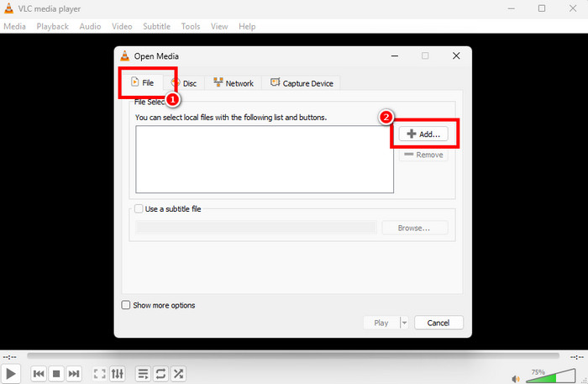Minimize the VLC media player window
588x384 pixels.
pyautogui.click(x=511, y=8)
